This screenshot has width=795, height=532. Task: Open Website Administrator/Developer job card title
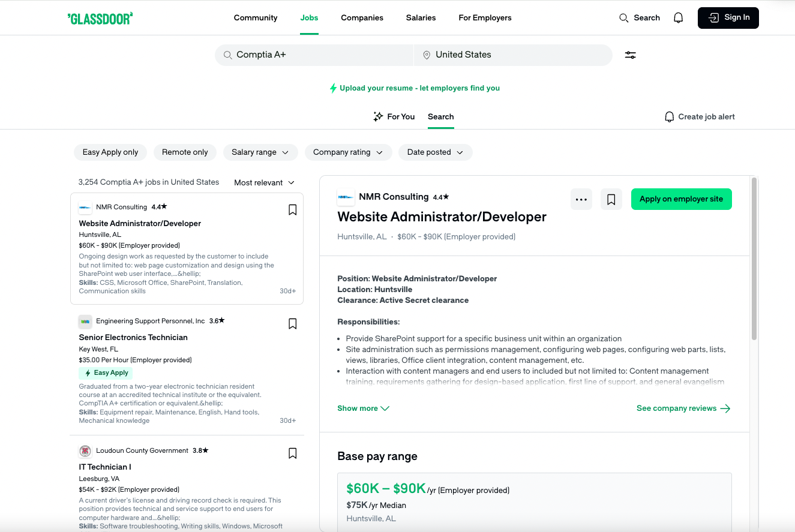tap(140, 224)
